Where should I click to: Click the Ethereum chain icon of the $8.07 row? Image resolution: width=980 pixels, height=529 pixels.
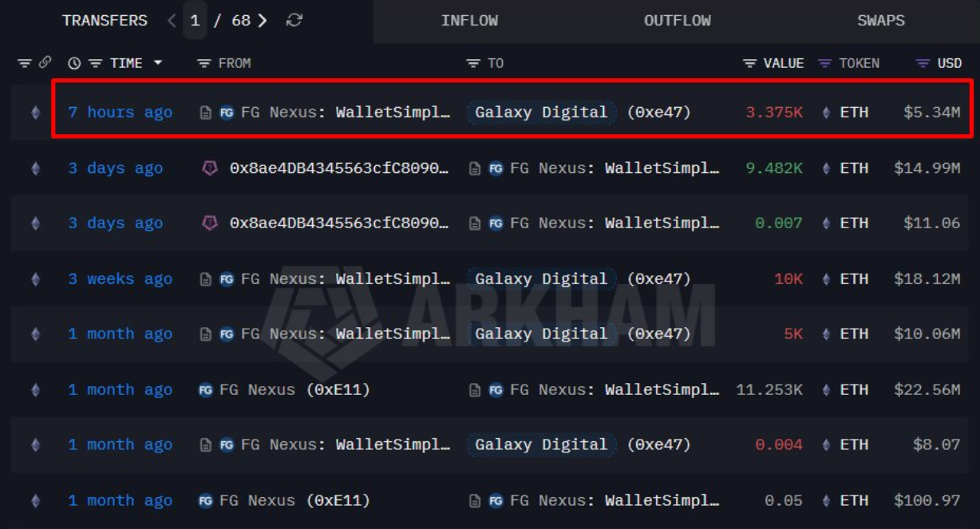coord(35,445)
